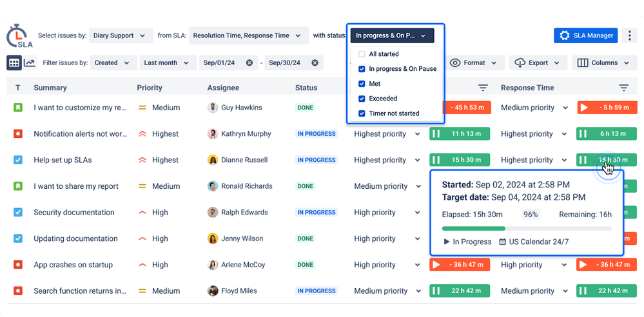Sort by the Priority column header
Viewport: 644px width, 317px height.
pos(150,88)
